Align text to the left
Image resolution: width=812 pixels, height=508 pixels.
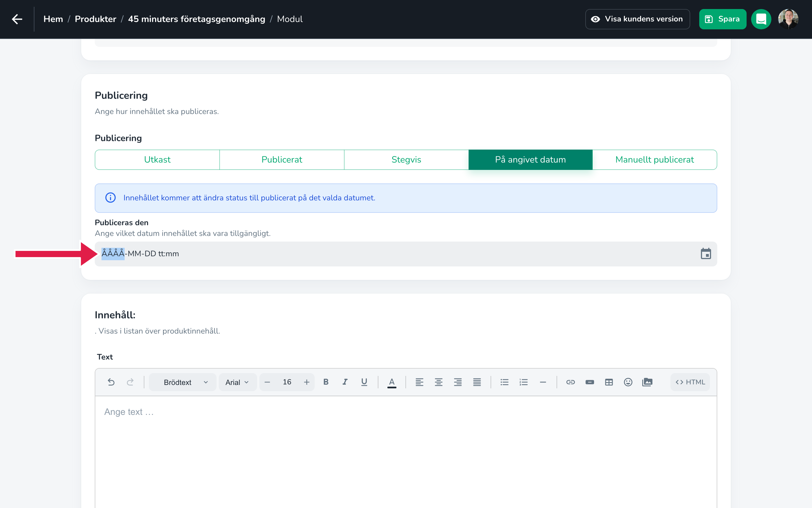pos(420,382)
